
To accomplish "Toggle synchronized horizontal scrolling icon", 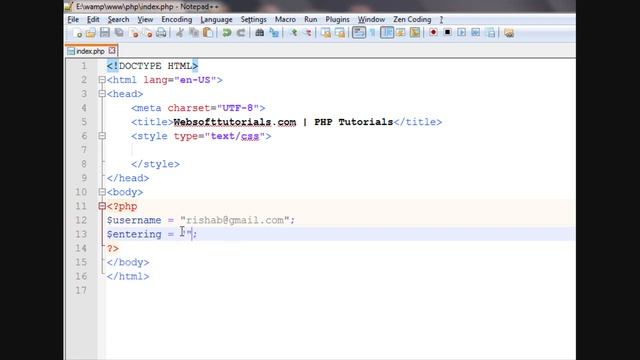I will (x=340, y=33).
